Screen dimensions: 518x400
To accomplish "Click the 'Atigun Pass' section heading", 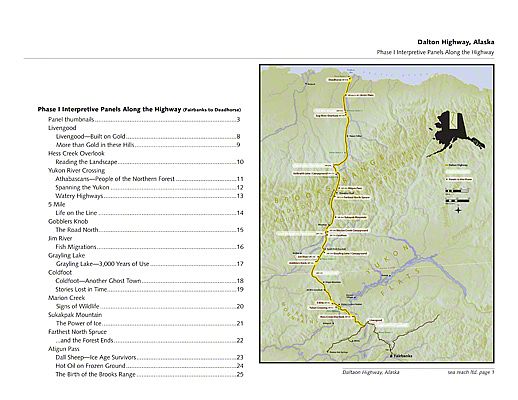I will point(64,349).
